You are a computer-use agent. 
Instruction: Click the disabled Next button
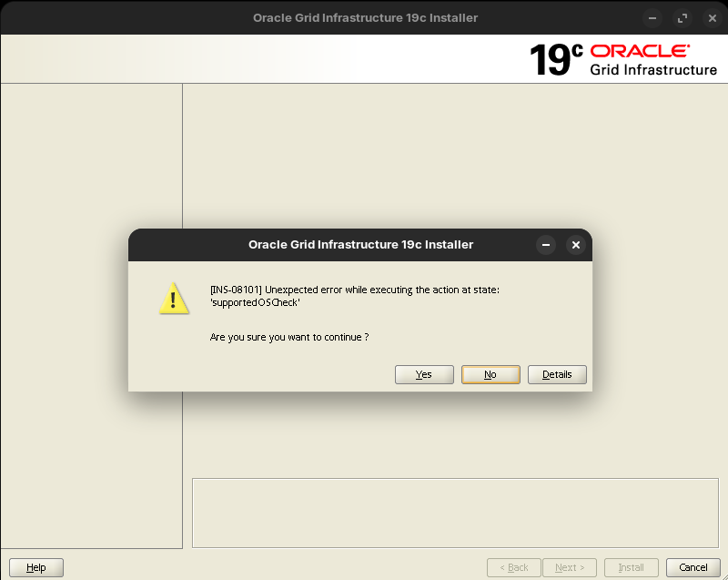tap(570, 567)
